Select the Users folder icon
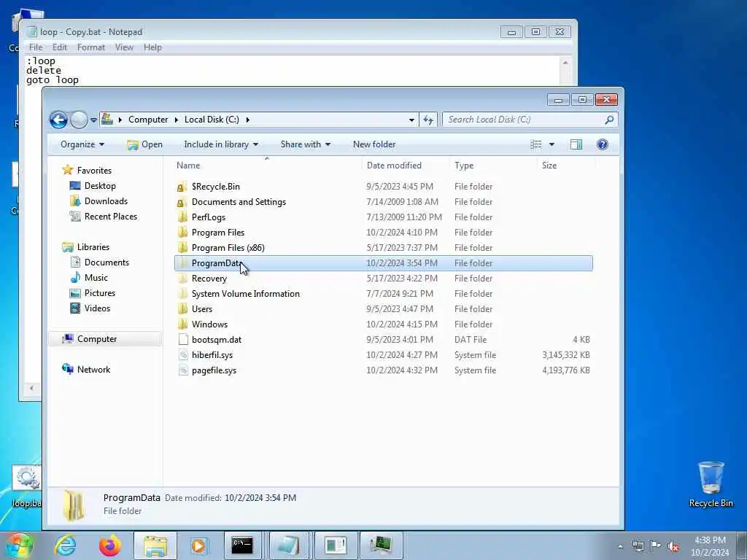747x560 pixels. 182,309
